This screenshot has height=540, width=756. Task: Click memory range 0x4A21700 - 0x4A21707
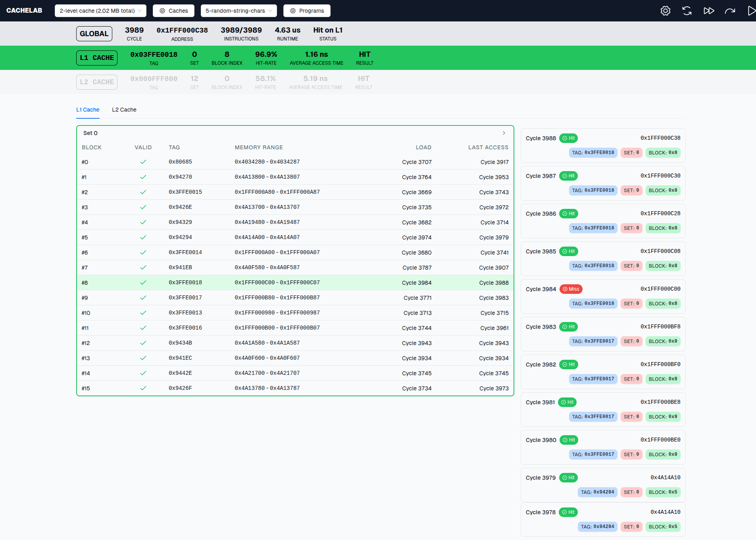coord(267,373)
